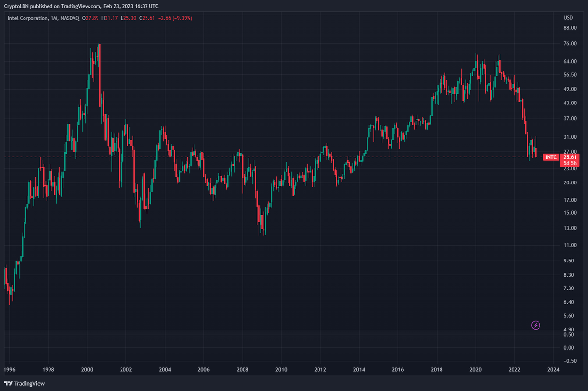This screenshot has height=391, width=588.
Task: Click the 1996 label on the time axis
Action: click(9, 370)
